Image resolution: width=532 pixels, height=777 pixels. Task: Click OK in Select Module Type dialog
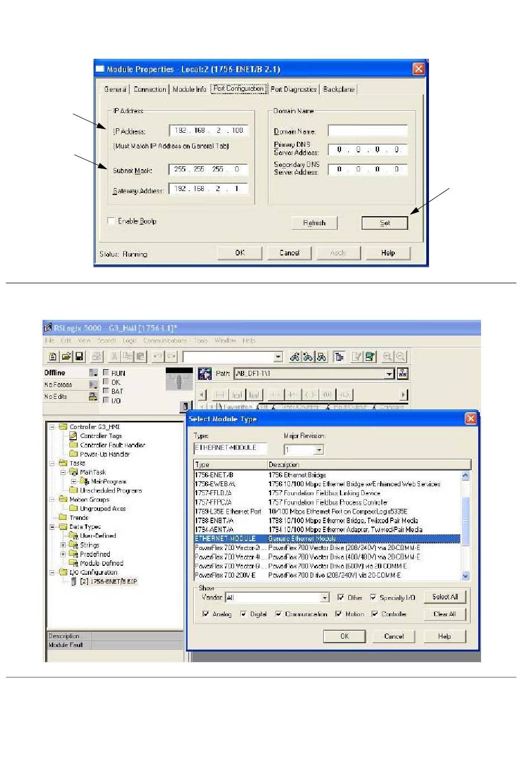tap(344, 636)
